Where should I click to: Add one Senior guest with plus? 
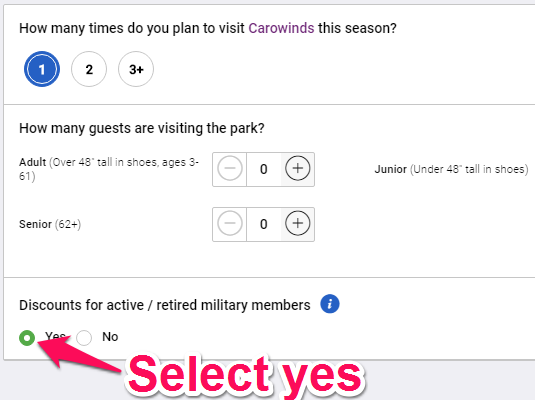(x=298, y=224)
